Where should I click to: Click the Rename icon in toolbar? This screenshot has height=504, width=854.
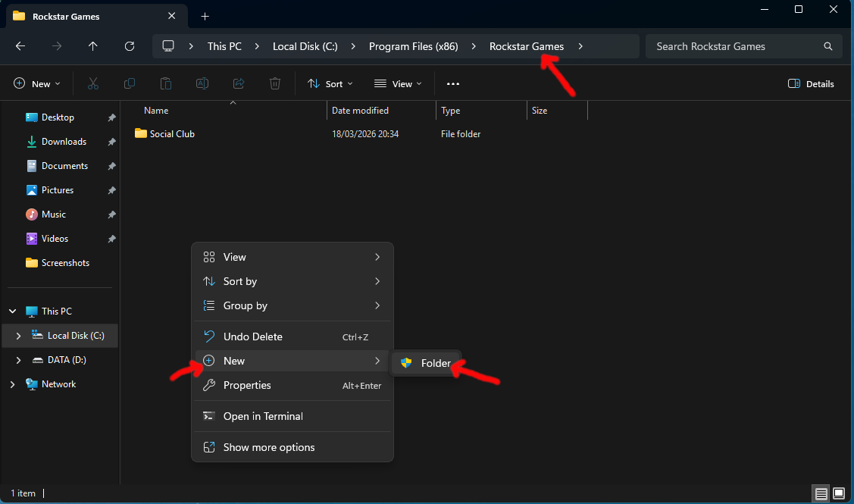202,83
